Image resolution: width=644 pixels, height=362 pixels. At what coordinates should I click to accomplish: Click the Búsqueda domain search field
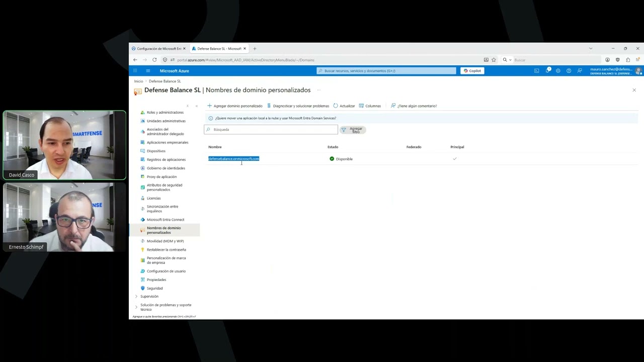click(271, 130)
